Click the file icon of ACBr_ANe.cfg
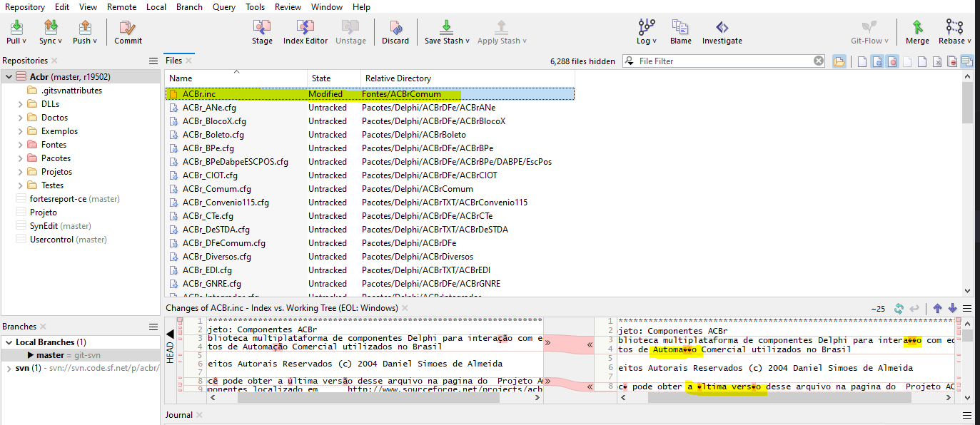The width and height of the screenshot is (980, 425). pos(173,108)
